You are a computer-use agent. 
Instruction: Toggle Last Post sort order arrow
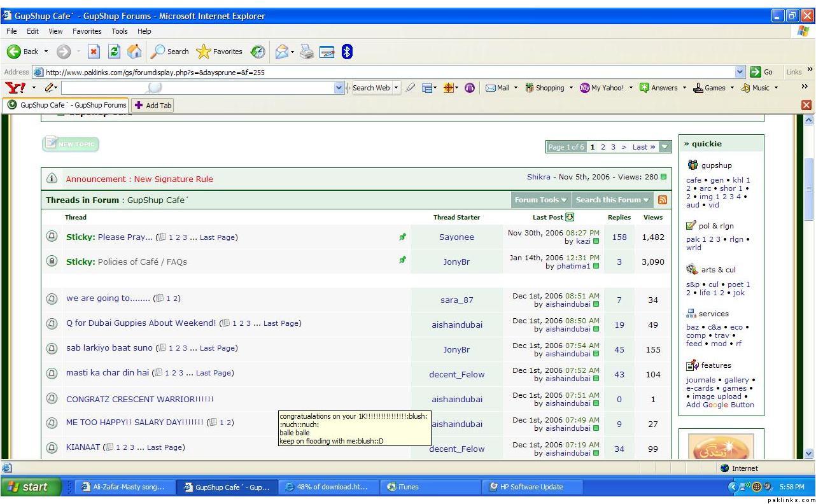click(x=570, y=217)
